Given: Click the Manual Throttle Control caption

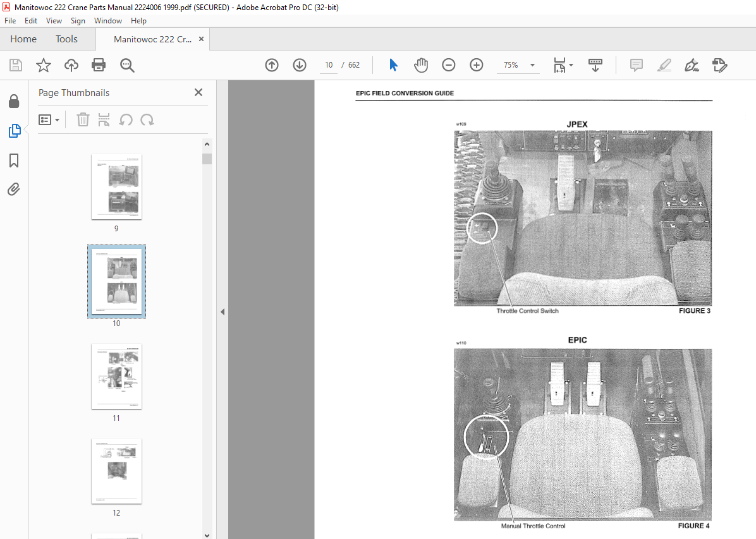Looking at the screenshot, I should click(533, 526).
